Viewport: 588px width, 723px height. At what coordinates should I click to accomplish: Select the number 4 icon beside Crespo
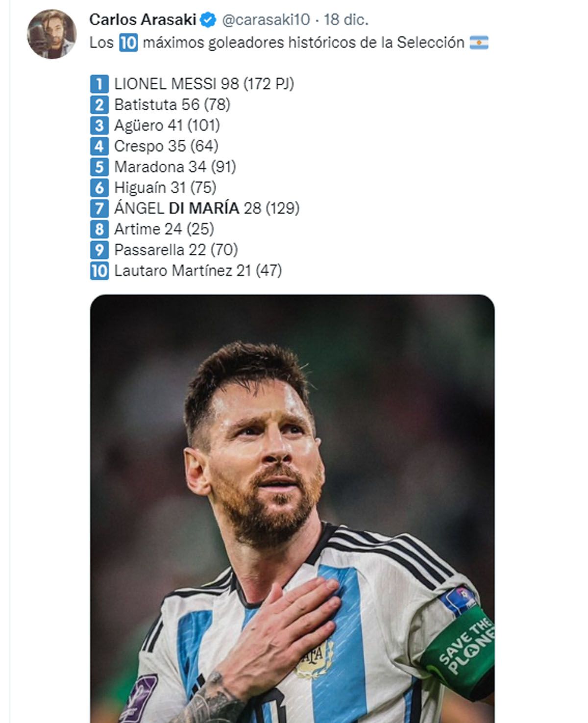[x=99, y=146]
